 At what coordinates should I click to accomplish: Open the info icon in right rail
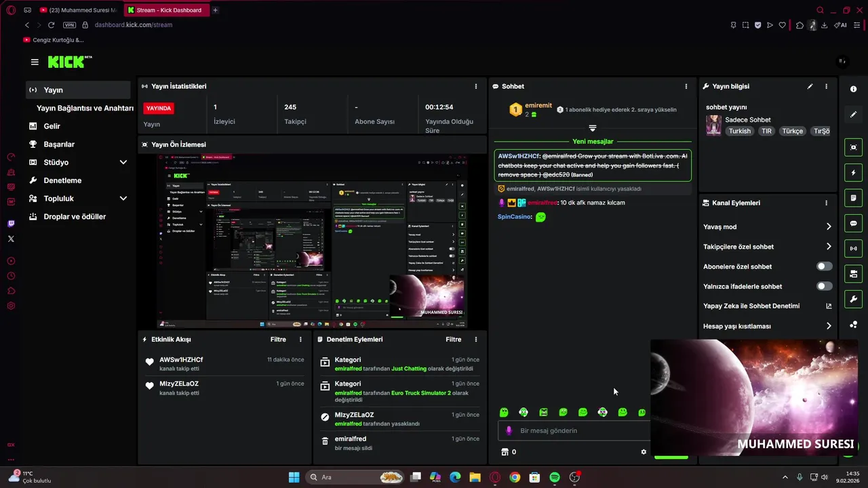[853, 89]
